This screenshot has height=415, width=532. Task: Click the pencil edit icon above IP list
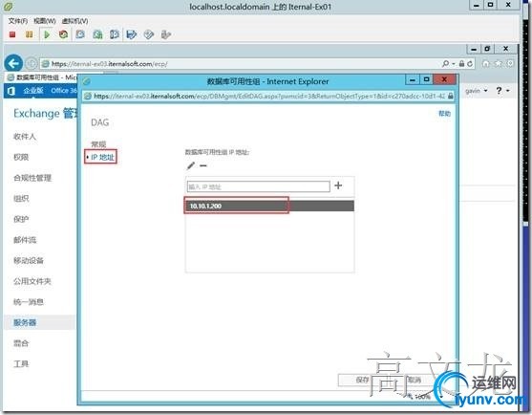(191, 165)
